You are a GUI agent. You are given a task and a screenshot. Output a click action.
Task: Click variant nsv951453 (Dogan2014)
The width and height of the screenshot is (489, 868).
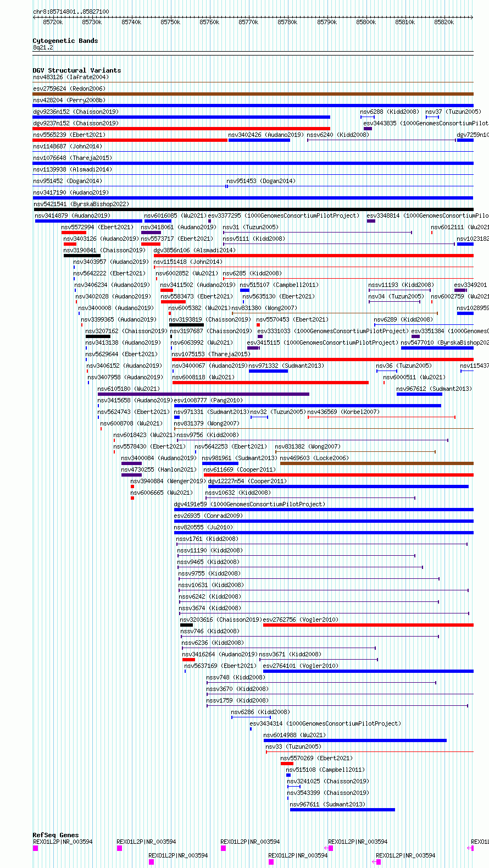click(261, 181)
